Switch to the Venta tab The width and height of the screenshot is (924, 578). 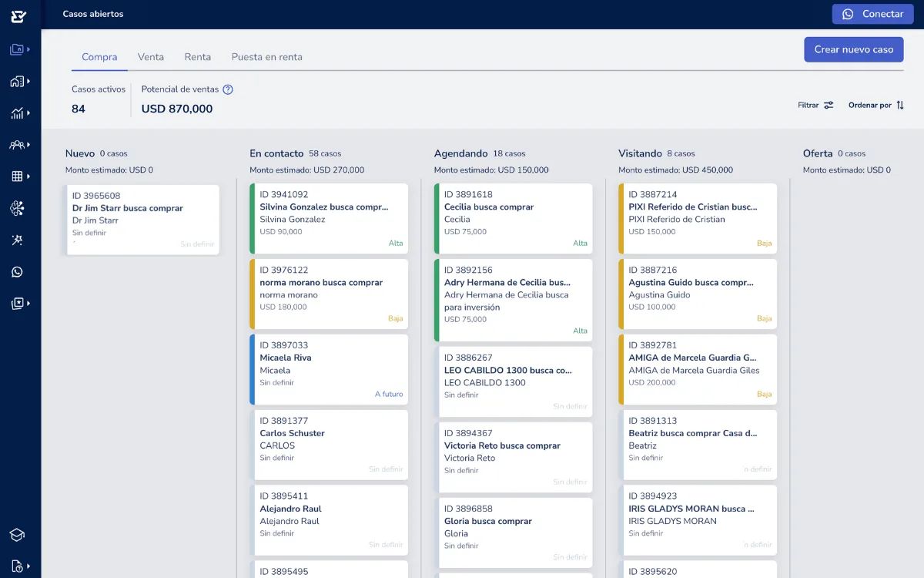tap(151, 57)
